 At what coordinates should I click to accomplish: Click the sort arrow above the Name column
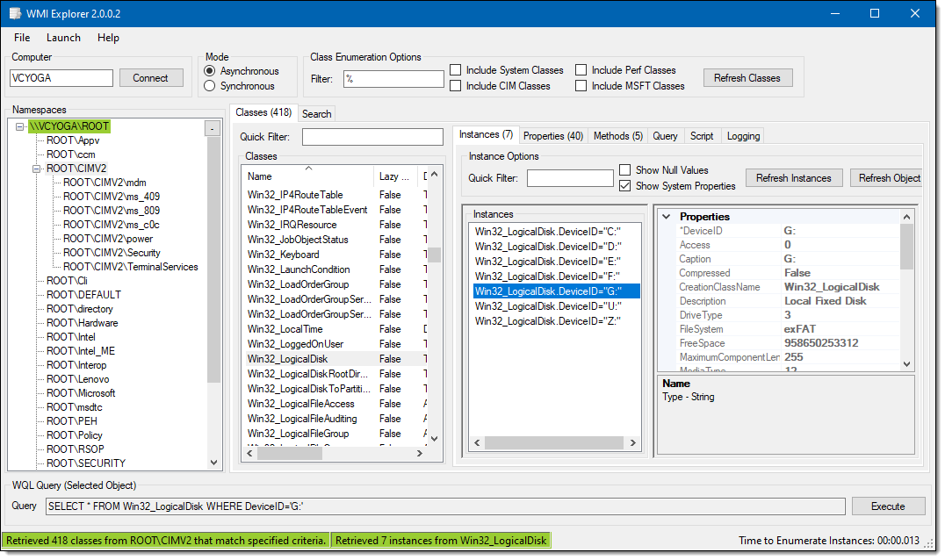point(308,168)
